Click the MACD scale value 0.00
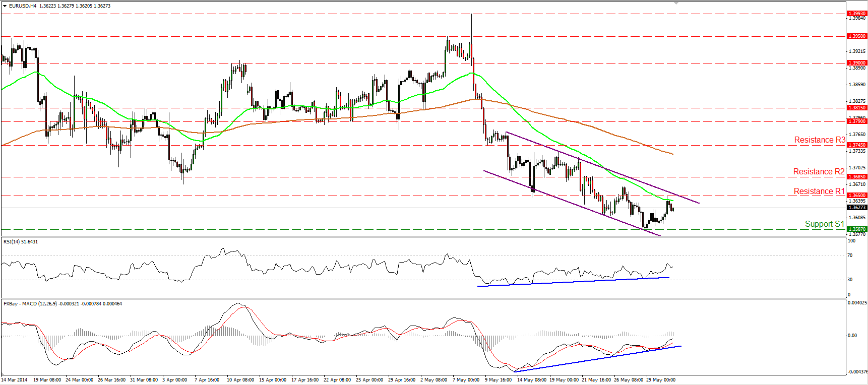 coord(852,336)
